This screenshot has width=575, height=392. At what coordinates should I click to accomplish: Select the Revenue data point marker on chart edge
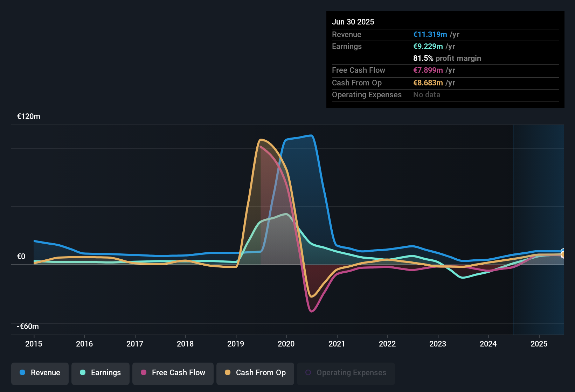(563, 251)
